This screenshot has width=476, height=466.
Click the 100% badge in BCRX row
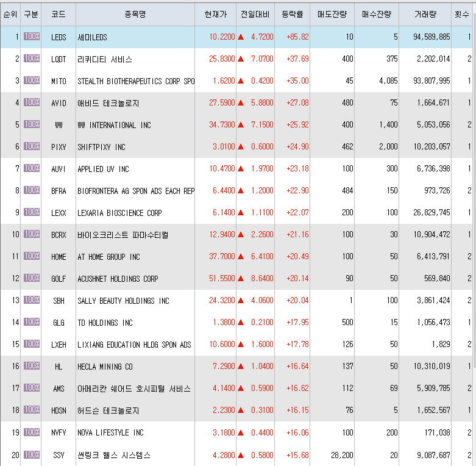point(32,234)
